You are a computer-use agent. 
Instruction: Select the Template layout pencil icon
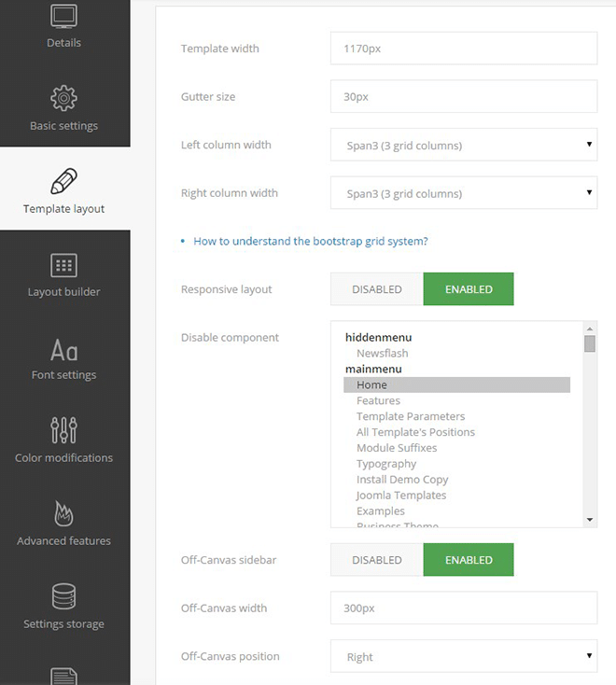tap(63, 180)
